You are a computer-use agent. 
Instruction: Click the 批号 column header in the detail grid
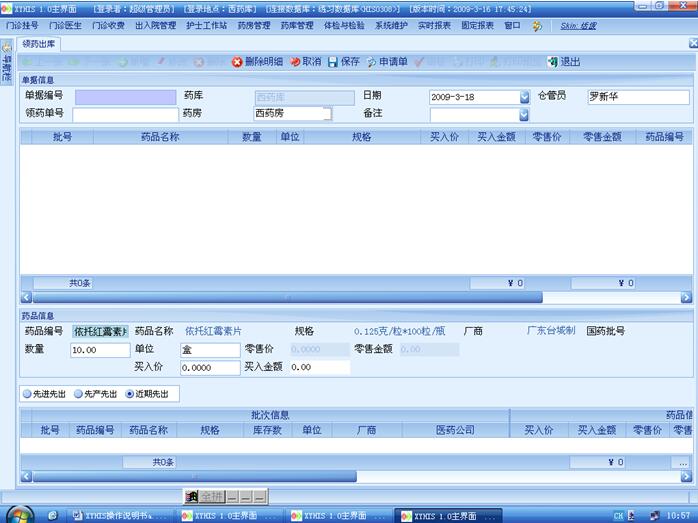click(62, 137)
